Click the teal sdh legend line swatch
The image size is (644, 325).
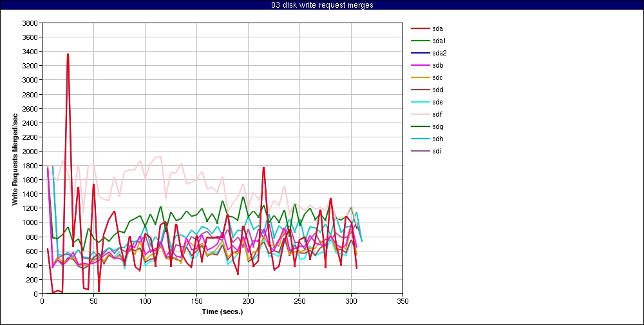tap(419, 139)
